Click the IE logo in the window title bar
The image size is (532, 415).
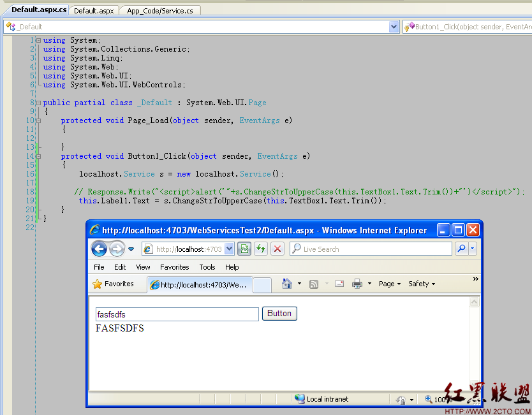pos(94,230)
